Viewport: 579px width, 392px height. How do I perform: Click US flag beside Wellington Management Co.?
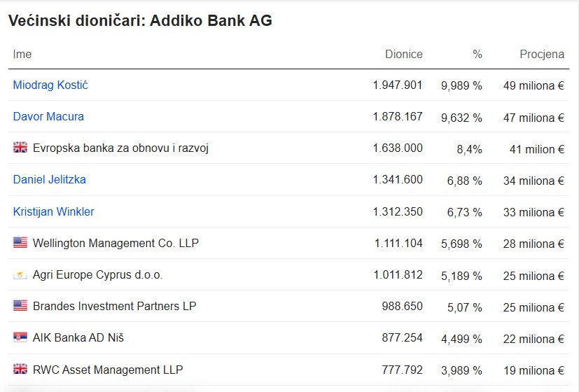(x=20, y=242)
